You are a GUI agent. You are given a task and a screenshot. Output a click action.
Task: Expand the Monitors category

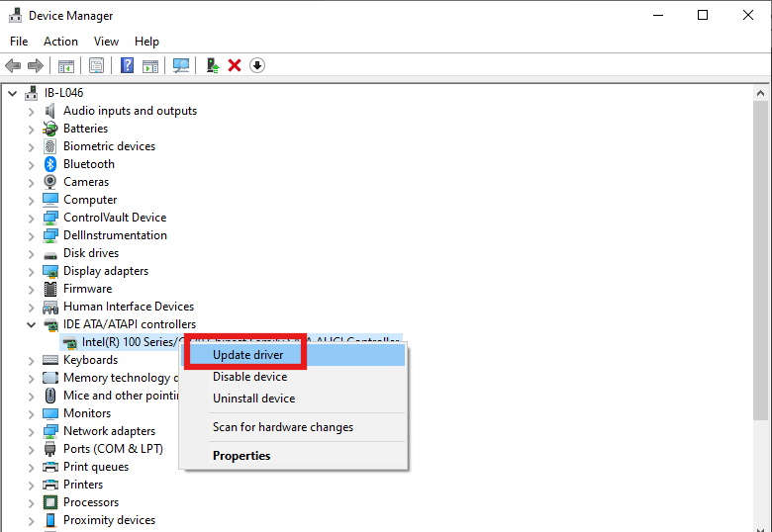[x=31, y=414]
